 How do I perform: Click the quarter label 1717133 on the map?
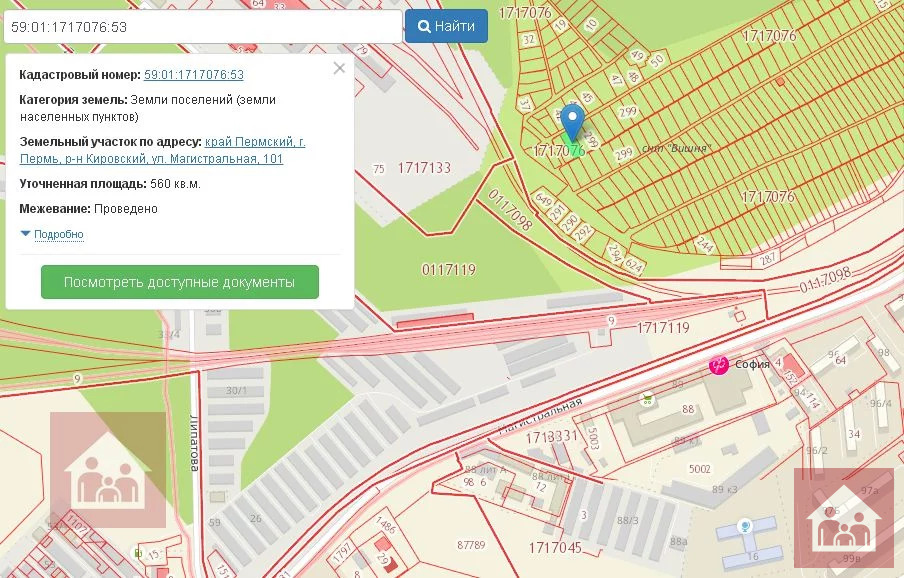(x=424, y=168)
